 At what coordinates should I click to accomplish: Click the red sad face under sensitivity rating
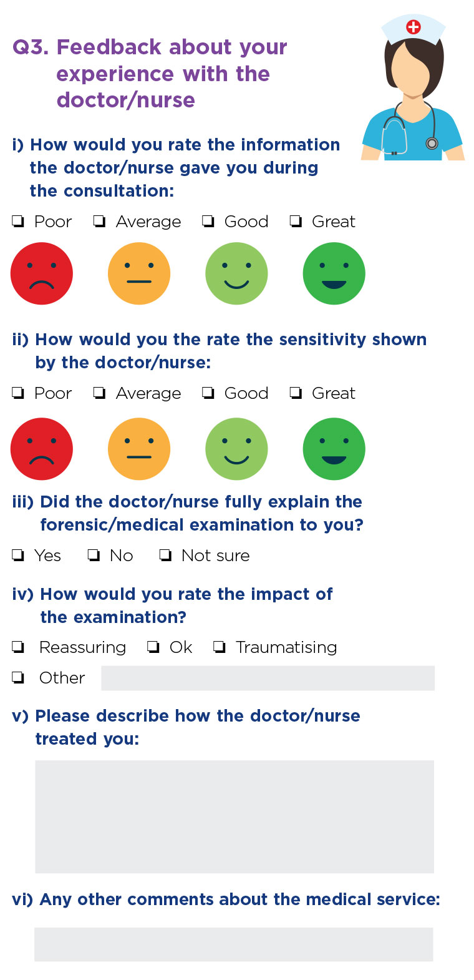click(x=42, y=449)
